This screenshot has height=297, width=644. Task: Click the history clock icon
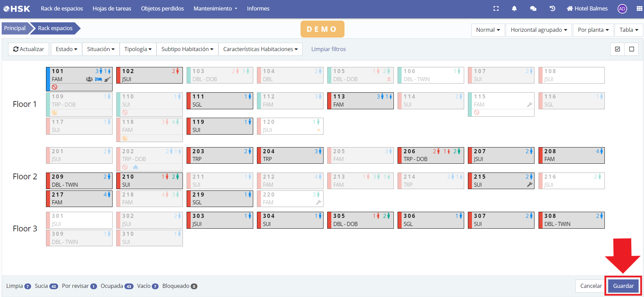[x=552, y=9]
